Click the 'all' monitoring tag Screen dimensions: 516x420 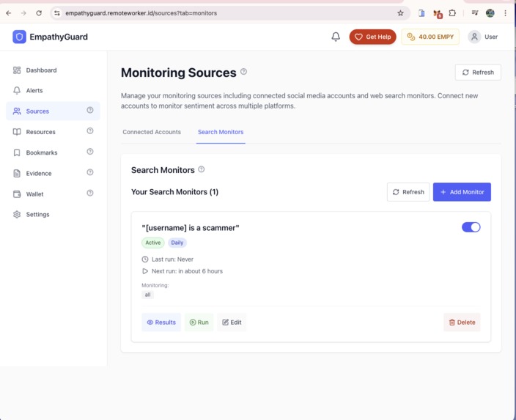[x=148, y=295]
